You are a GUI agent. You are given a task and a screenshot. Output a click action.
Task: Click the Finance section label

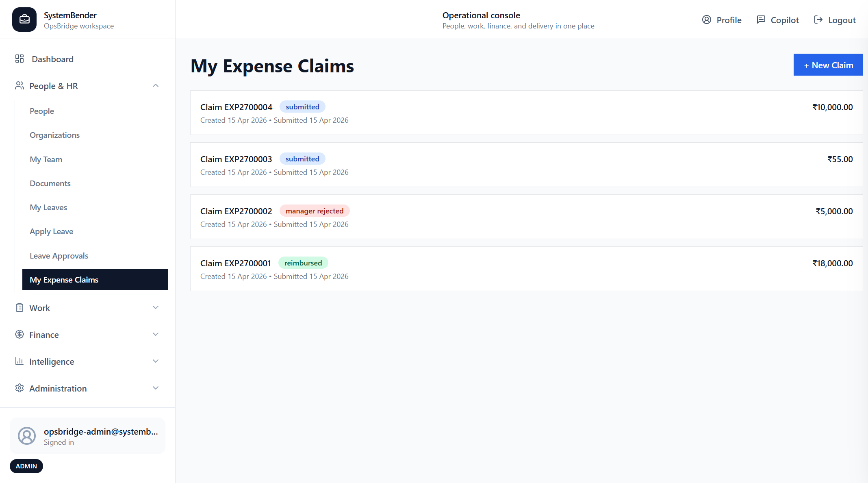[x=44, y=335]
